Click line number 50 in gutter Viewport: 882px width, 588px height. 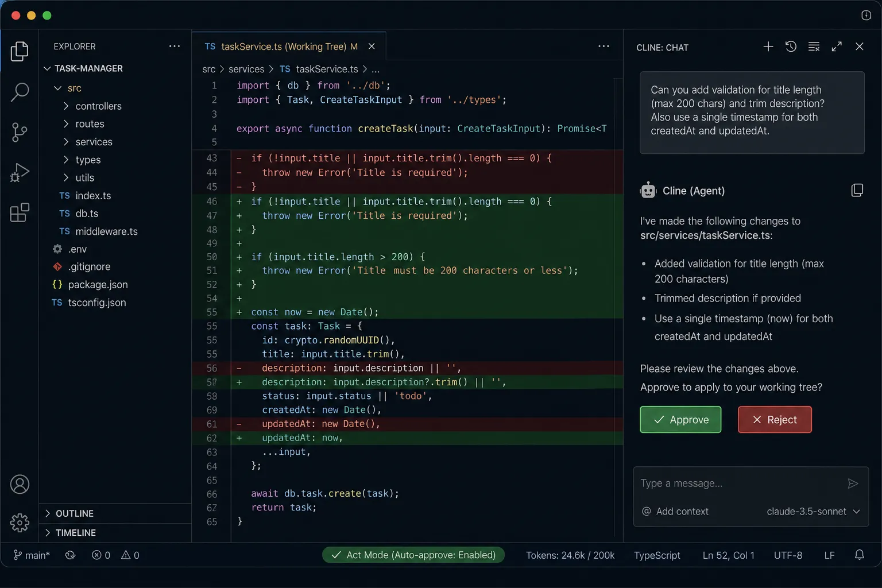click(212, 257)
